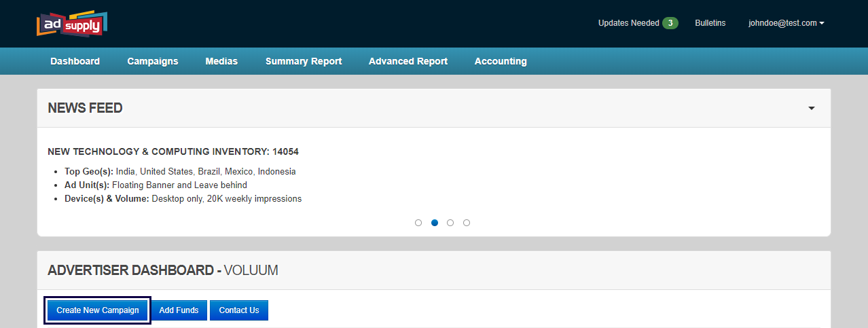This screenshot has width=868, height=328.
Task: Click the Create New Campaign button
Action: point(97,310)
